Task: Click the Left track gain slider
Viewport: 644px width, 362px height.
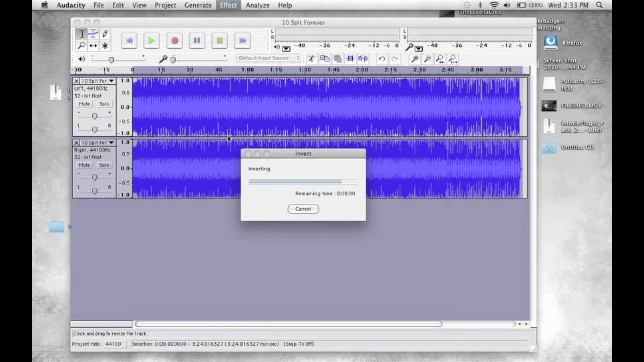Action: pos(94,116)
